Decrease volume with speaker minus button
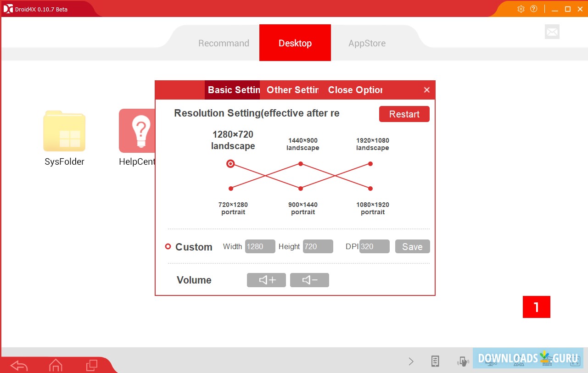This screenshot has width=588, height=373. (309, 280)
